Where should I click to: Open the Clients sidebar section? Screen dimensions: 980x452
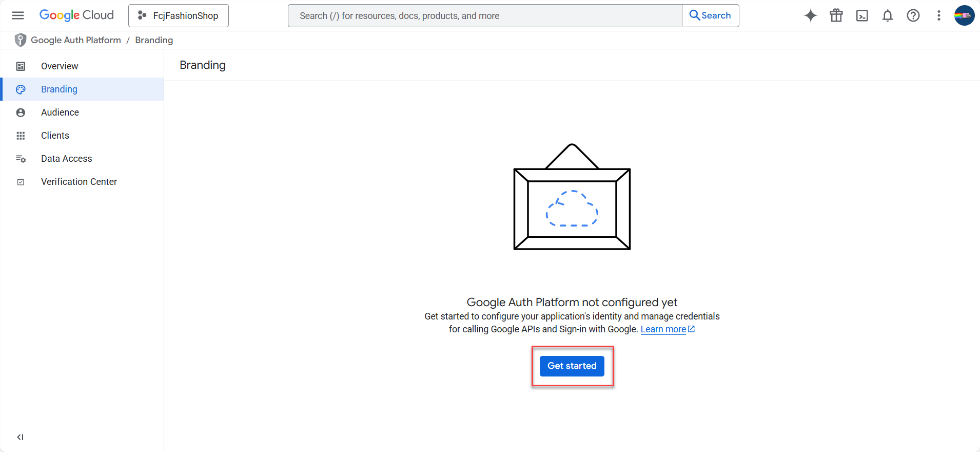click(82, 136)
